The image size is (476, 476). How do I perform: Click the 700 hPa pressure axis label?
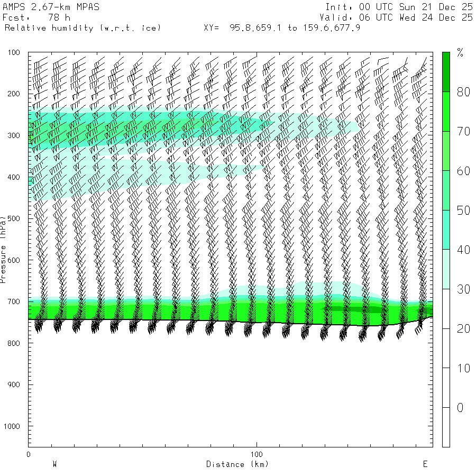[14, 302]
